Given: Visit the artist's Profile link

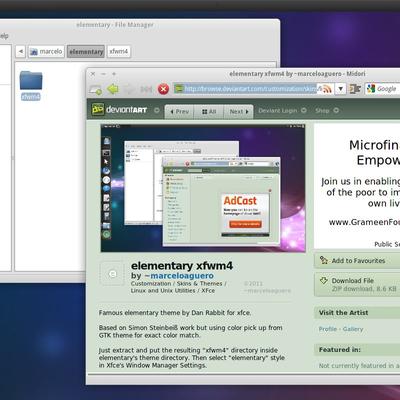Looking at the screenshot, I should click(x=328, y=329).
